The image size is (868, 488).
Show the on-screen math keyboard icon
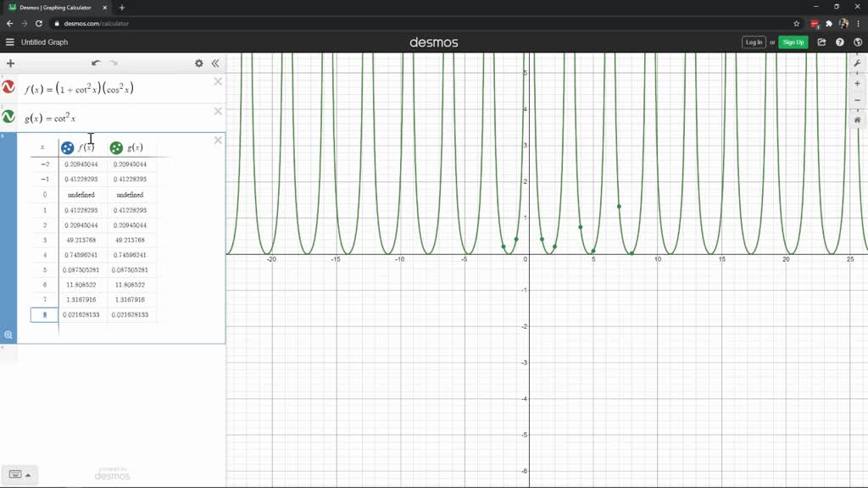point(14,475)
